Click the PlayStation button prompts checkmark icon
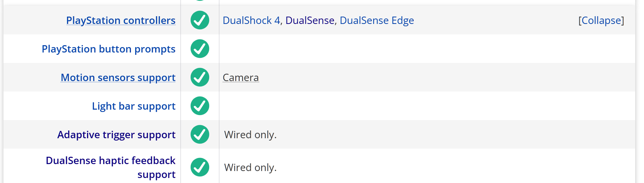This screenshot has height=183, width=644. (200, 49)
